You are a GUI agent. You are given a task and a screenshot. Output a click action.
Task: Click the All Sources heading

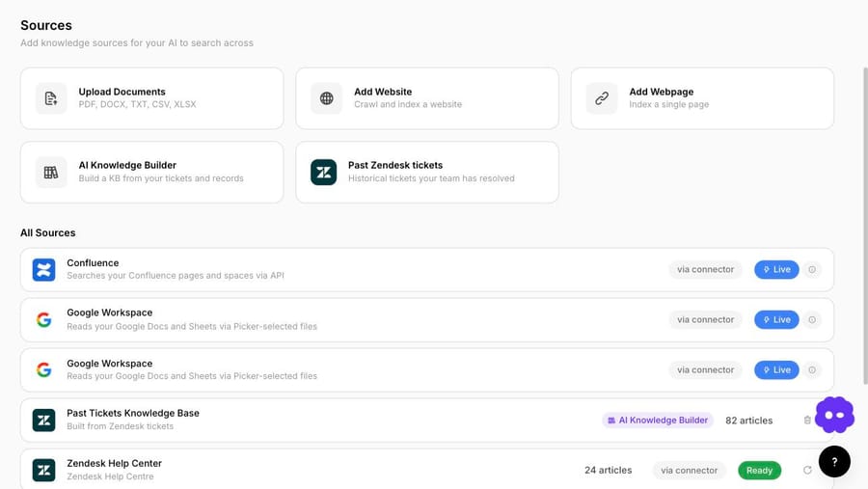(48, 232)
